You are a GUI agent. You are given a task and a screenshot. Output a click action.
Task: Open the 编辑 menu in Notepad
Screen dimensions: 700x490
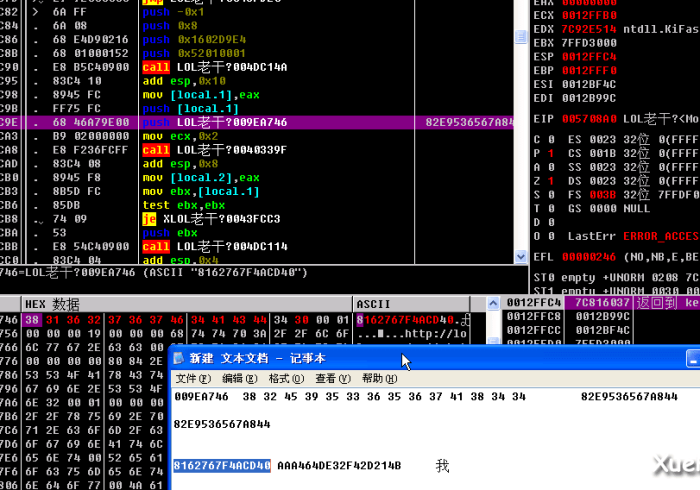coord(239,379)
